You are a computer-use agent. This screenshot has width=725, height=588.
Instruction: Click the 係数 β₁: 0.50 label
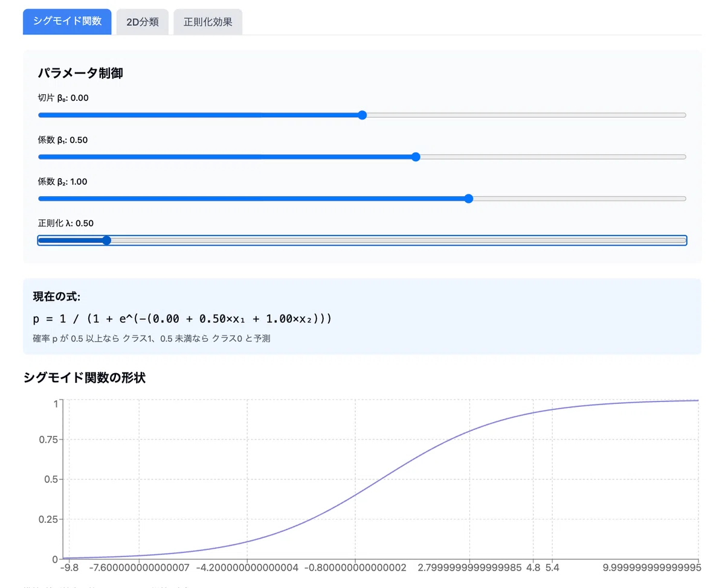[x=63, y=139]
